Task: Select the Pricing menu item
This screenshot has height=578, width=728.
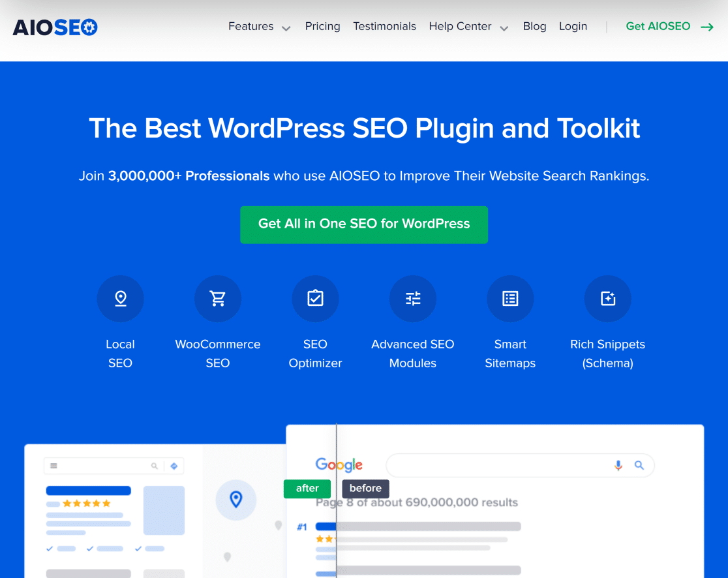Action: [322, 26]
